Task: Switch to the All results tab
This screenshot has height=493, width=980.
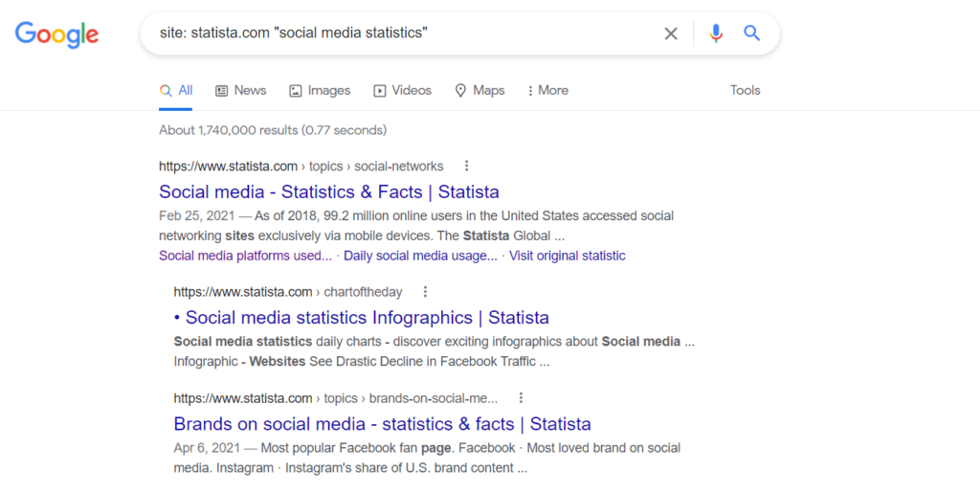Action: 176,90
